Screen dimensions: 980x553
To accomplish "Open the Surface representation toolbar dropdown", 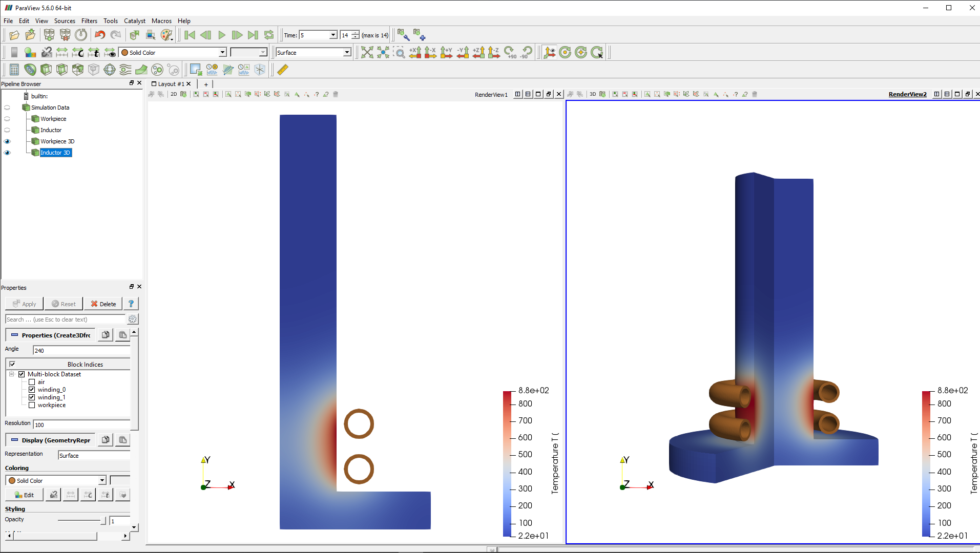I will coord(313,52).
